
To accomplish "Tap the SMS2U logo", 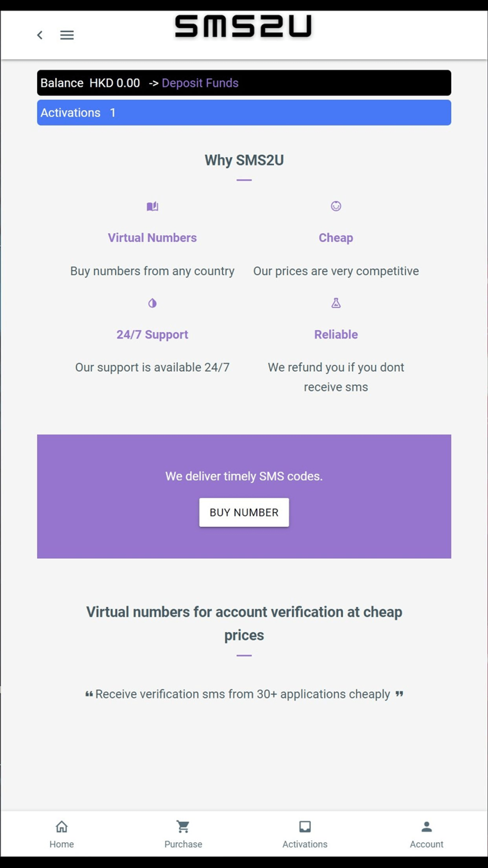I will [x=243, y=28].
